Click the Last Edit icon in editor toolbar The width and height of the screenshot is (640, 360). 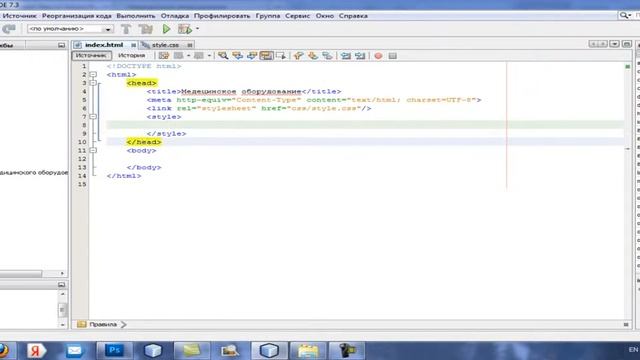tap(164, 56)
